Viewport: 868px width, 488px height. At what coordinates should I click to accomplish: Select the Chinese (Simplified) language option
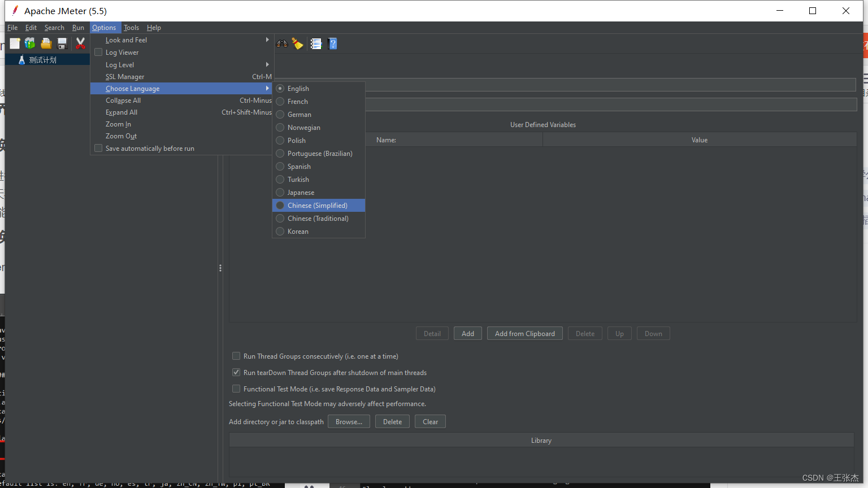coord(317,206)
